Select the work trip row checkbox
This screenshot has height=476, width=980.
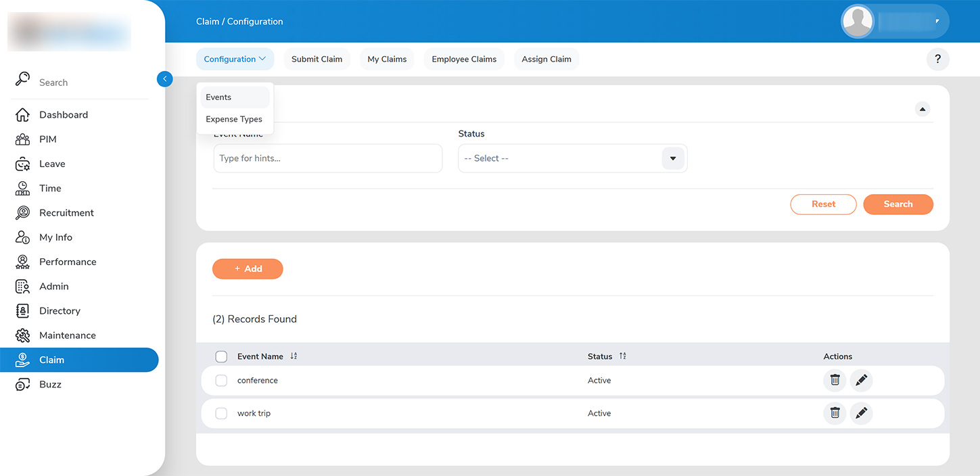[221, 413]
